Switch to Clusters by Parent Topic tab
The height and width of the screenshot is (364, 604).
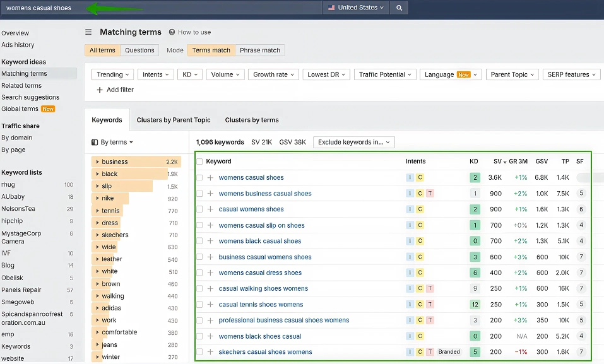[174, 120]
